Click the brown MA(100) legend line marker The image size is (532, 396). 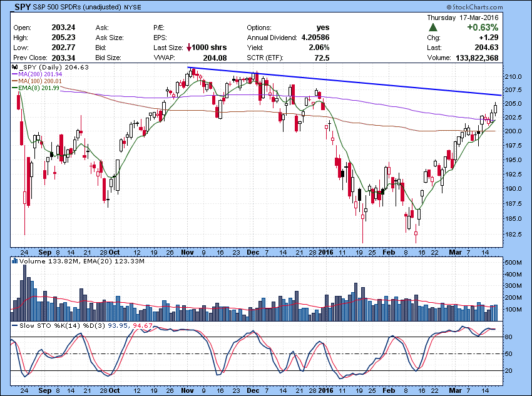coord(14,81)
